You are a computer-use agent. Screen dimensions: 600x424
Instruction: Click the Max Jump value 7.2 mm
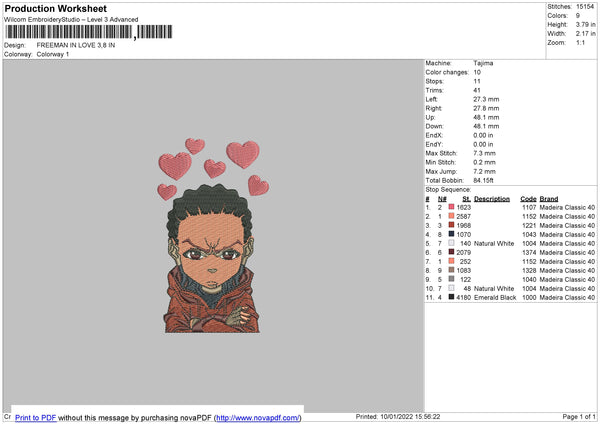point(484,171)
